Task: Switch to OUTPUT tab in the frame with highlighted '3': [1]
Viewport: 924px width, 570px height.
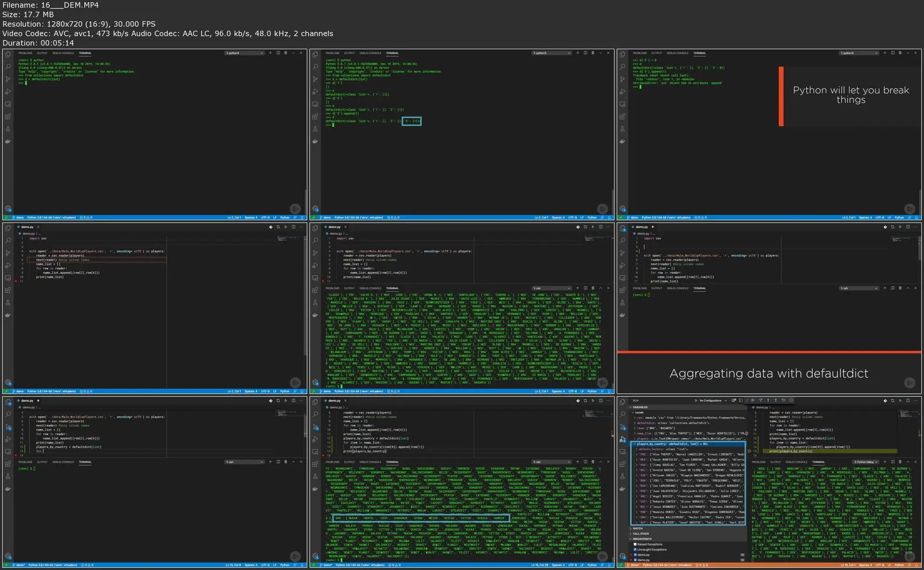Action: 349,53
